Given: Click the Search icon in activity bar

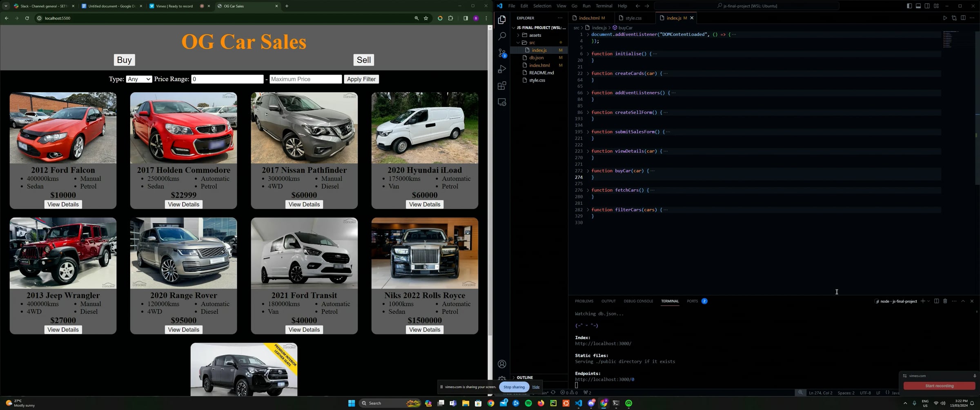Looking at the screenshot, I should pos(502,36).
